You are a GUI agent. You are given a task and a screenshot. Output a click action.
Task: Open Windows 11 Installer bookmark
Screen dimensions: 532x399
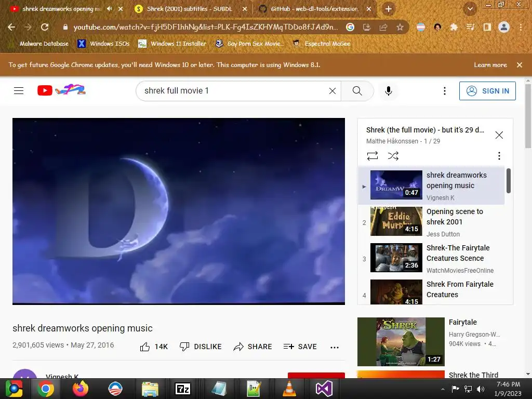(x=172, y=44)
